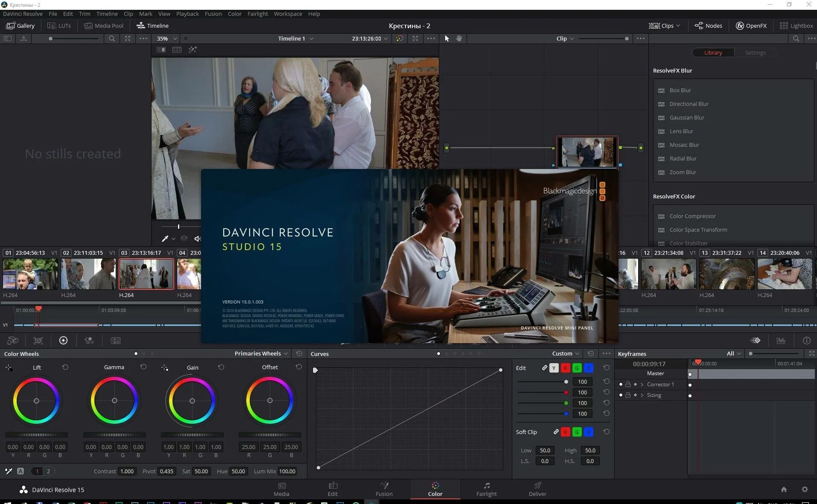The height and width of the screenshot is (504, 817).
Task: Mute audio with the speaker icon
Action: pos(197,239)
